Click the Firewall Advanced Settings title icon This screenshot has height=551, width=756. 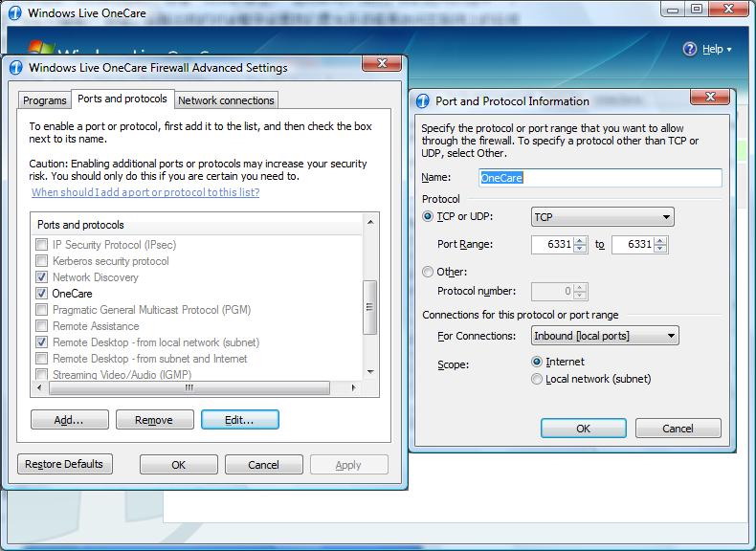click(x=16, y=68)
